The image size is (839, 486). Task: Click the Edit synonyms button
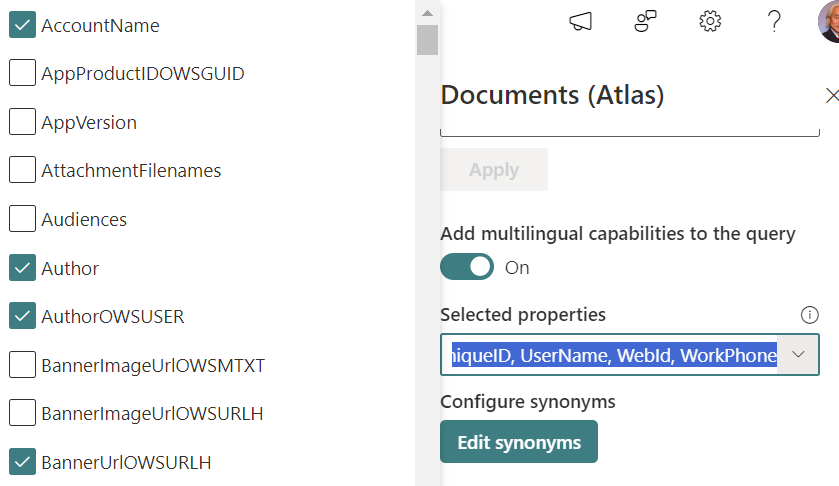pyautogui.click(x=518, y=442)
